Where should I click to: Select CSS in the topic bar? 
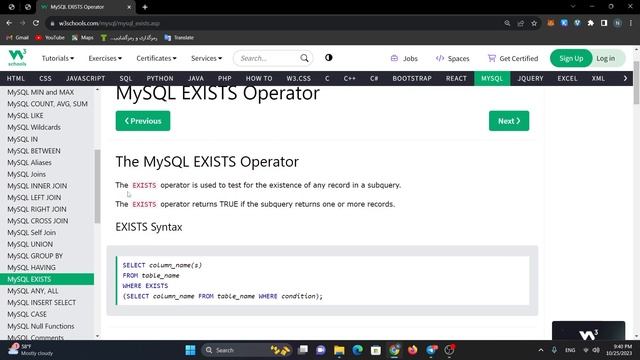45,78
